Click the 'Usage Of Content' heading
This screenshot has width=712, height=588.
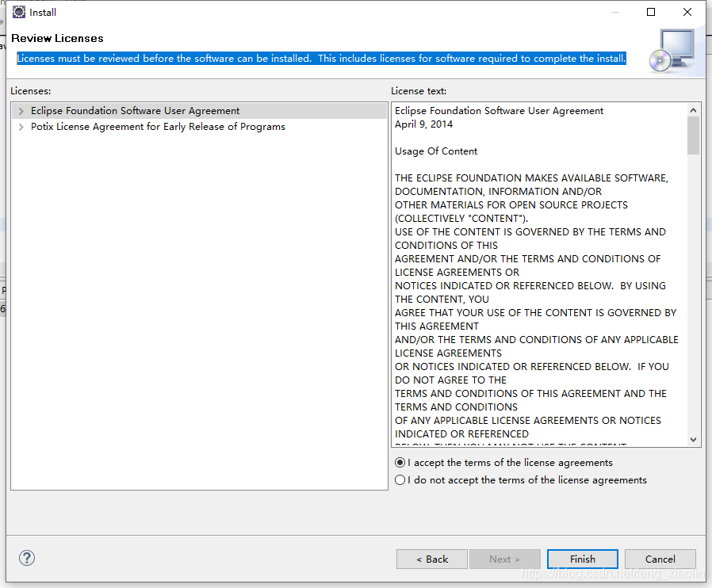(436, 151)
